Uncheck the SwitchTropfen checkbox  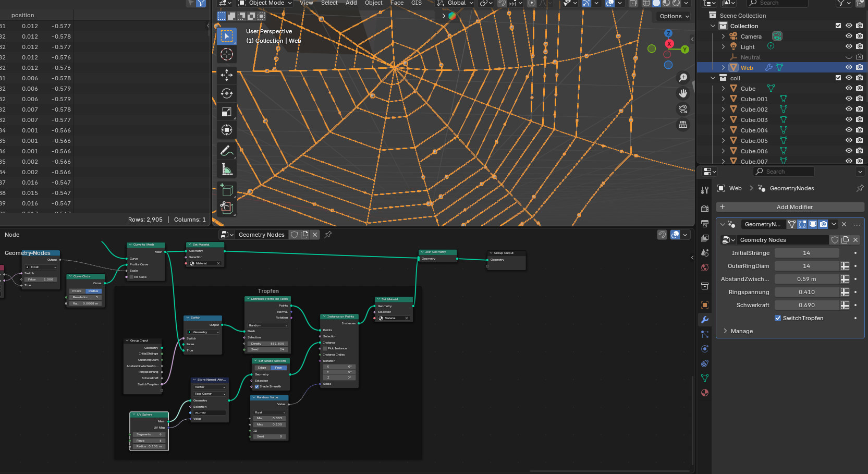tap(778, 318)
